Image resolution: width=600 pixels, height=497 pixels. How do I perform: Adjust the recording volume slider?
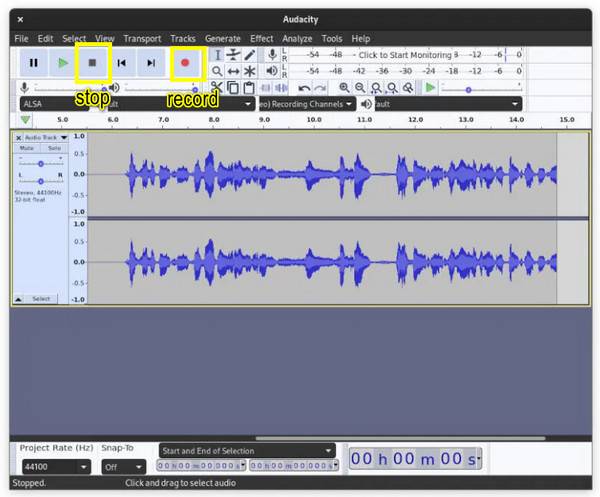click(69, 88)
